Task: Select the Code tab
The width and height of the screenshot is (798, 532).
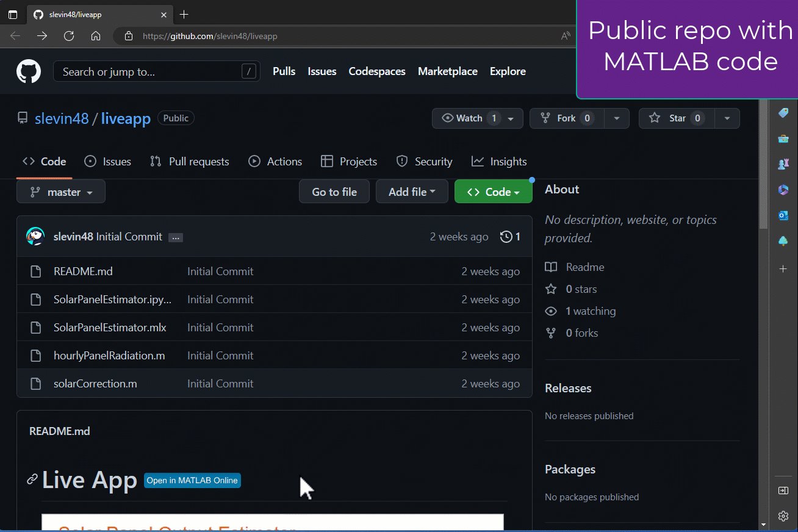Action: (45, 162)
